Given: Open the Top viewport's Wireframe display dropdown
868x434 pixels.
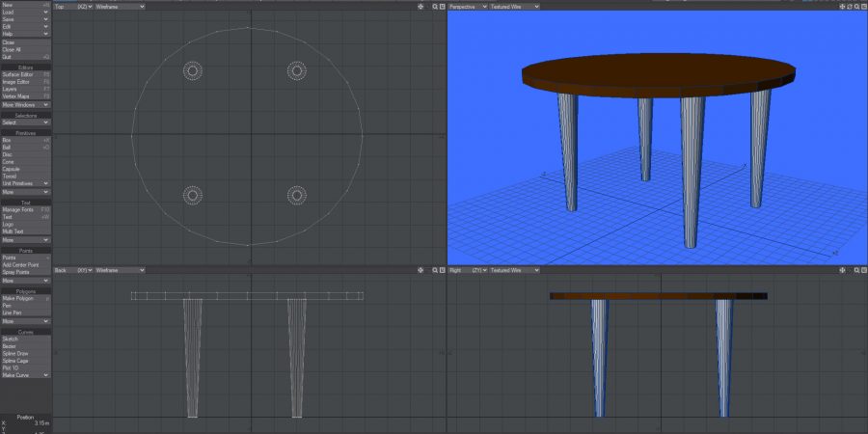Looking at the screenshot, I should coord(120,7).
